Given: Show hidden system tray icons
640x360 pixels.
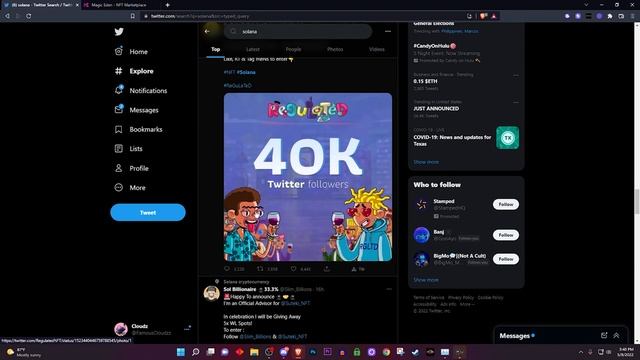Looking at the screenshot, I should 581,352.
